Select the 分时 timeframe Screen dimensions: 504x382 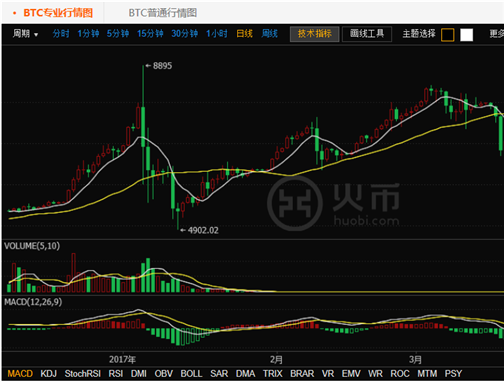click(x=61, y=34)
